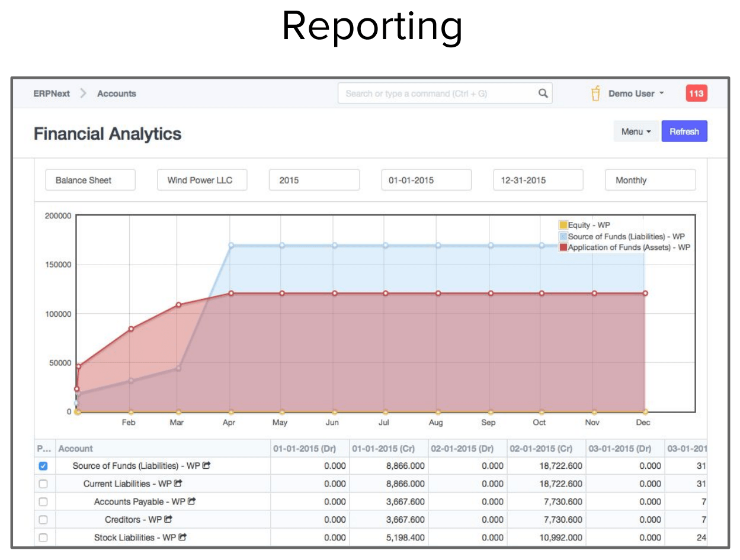
Task: Open link icon beside Accounts Payable - WP
Action: (x=191, y=501)
